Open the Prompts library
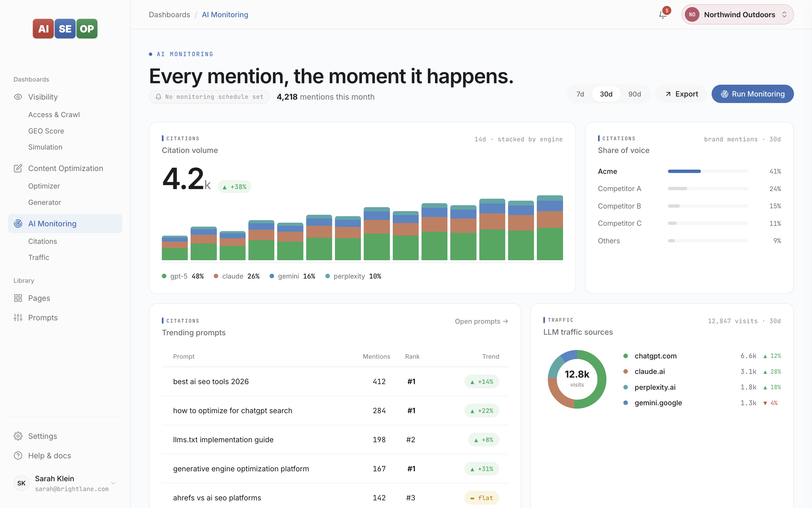Screen dimensions: 812x508 pos(65,317)
